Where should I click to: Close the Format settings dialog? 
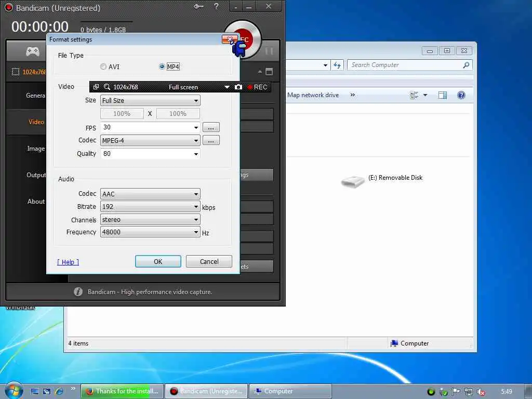pos(229,39)
